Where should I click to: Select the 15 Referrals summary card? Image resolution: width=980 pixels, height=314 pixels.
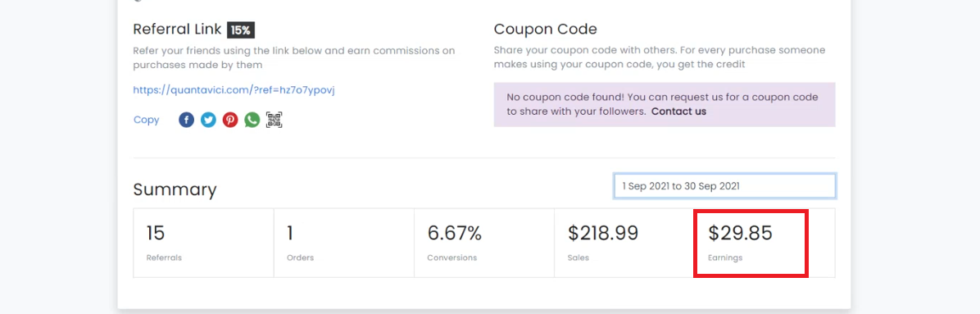pyautogui.click(x=204, y=243)
